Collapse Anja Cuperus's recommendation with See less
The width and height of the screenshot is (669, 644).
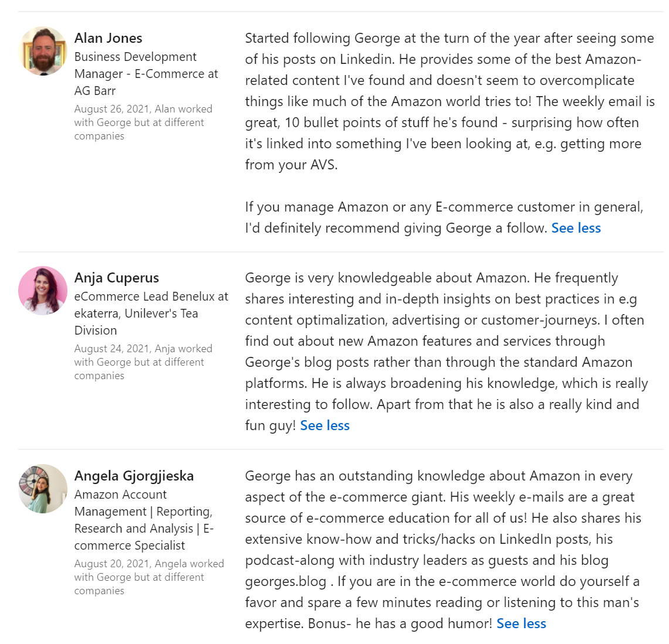coord(325,425)
